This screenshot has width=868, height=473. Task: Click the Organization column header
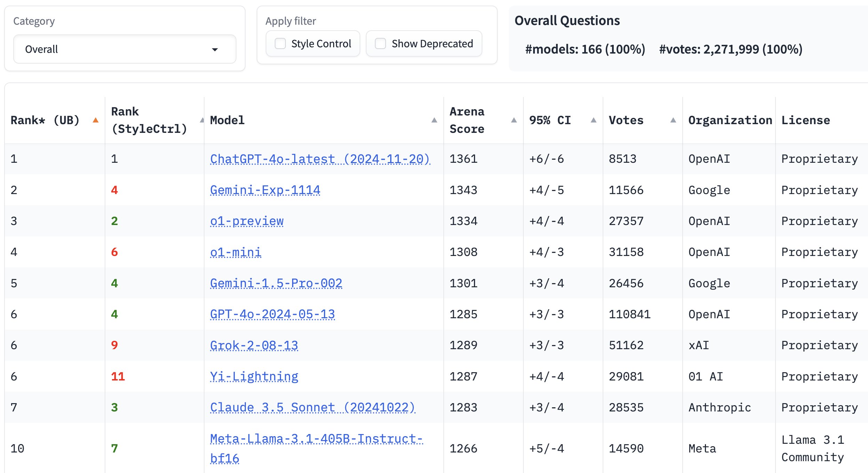pyautogui.click(x=730, y=120)
